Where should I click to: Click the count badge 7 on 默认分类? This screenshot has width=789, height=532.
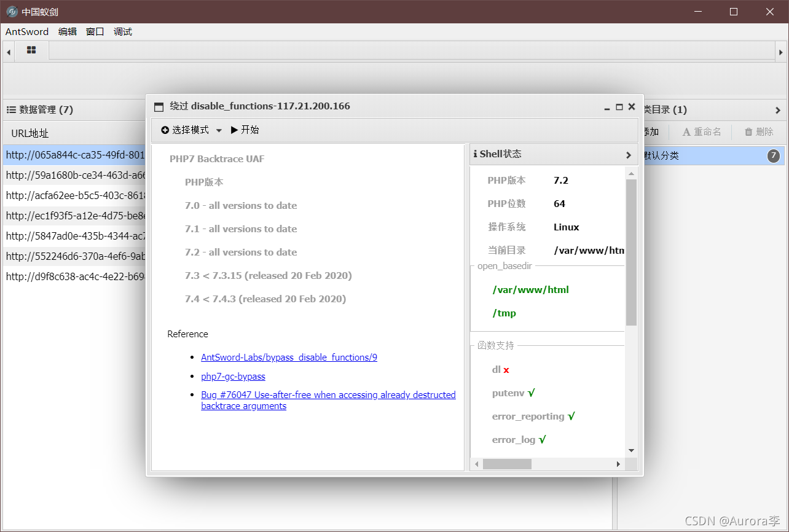pyautogui.click(x=774, y=155)
